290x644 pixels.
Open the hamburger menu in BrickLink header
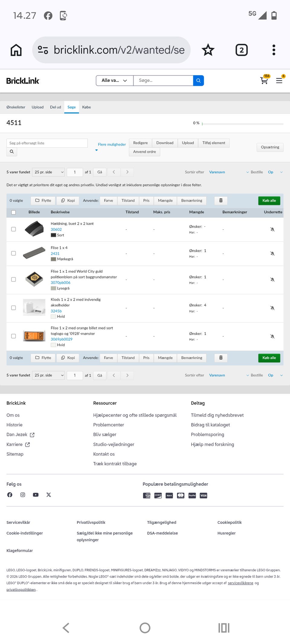279,81
